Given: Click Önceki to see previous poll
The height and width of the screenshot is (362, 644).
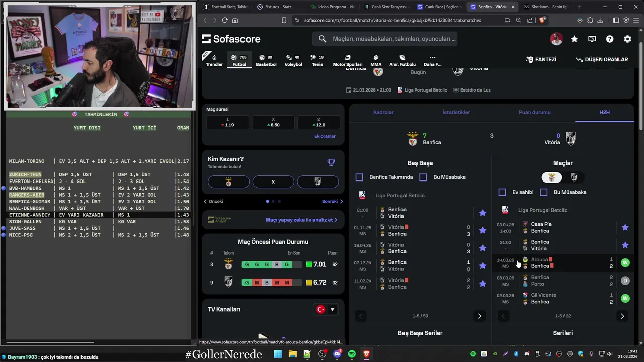Looking at the screenshot, I should pyautogui.click(x=213, y=201).
